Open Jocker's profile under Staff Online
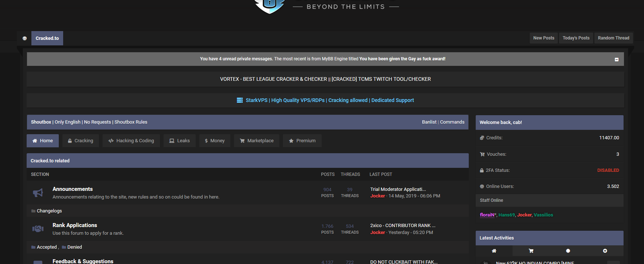644x264 pixels. pos(524,215)
